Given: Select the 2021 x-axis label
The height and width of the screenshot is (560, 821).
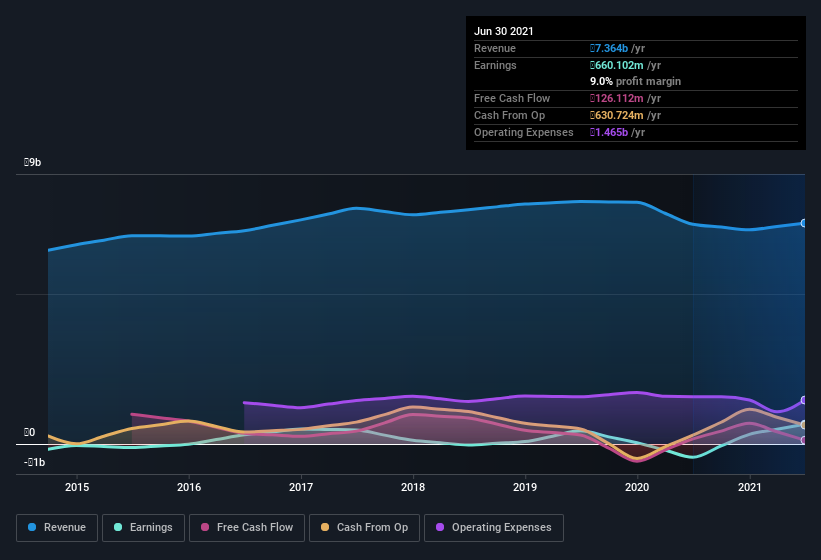Looking at the screenshot, I should [x=750, y=487].
